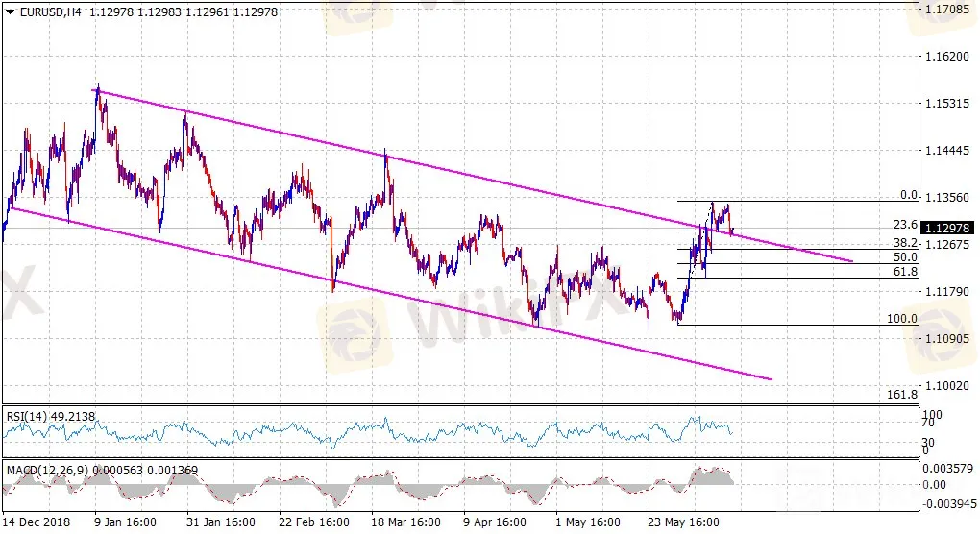Click the RSI(14) 49.2138 indicator label

tap(51, 416)
